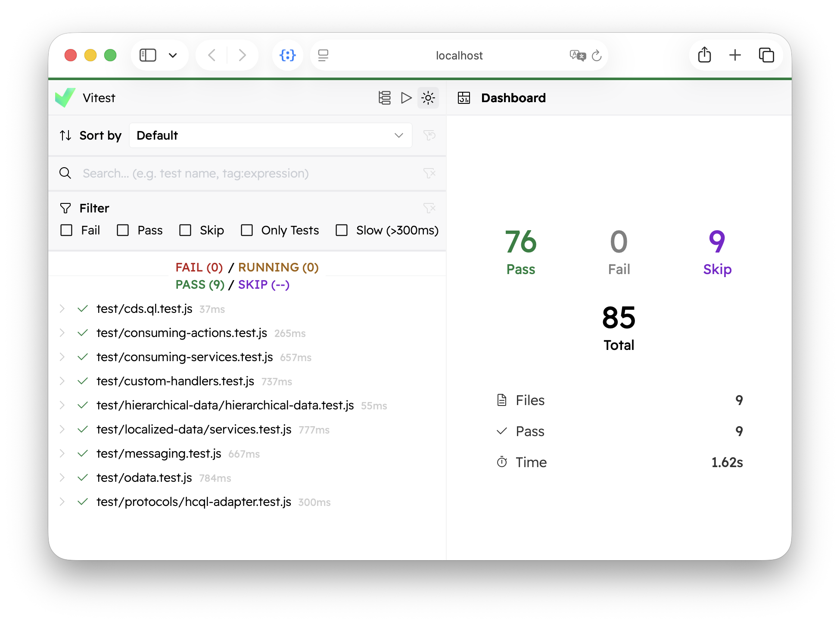This screenshot has height=624, width=840.
Task: Enable the Slow (>300ms) filter
Action: (342, 231)
